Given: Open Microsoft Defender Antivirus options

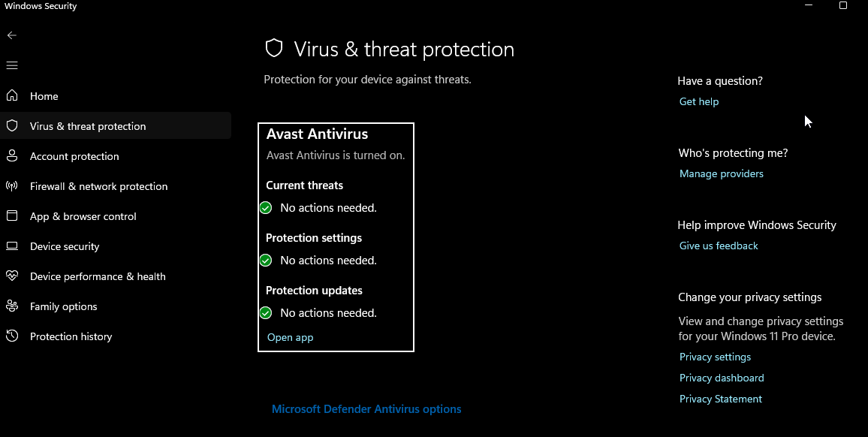Looking at the screenshot, I should (x=366, y=409).
